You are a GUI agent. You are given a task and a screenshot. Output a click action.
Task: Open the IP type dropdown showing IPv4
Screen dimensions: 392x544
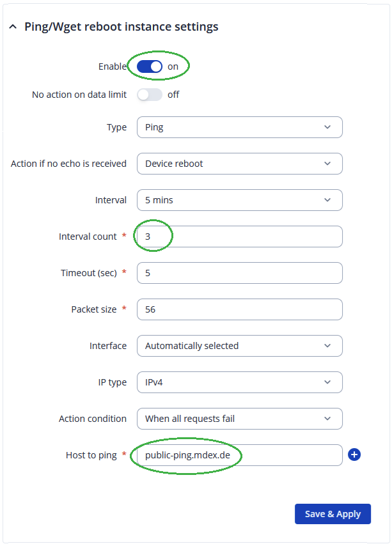point(239,382)
